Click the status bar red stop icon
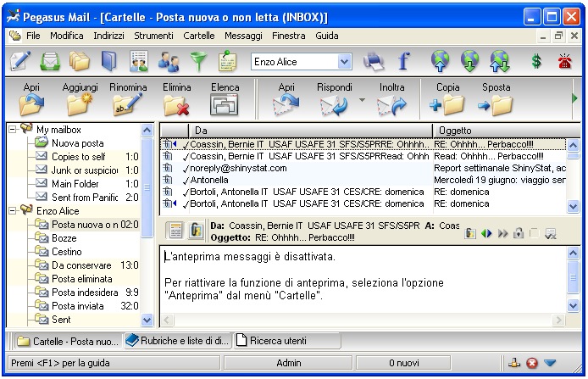Screen dimensions: 588x379 click(x=532, y=363)
